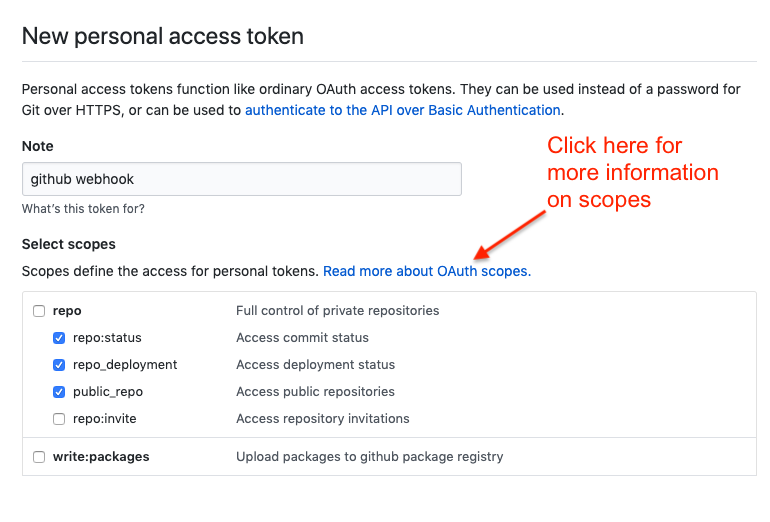Uncheck the public_repo checkbox

(x=59, y=392)
